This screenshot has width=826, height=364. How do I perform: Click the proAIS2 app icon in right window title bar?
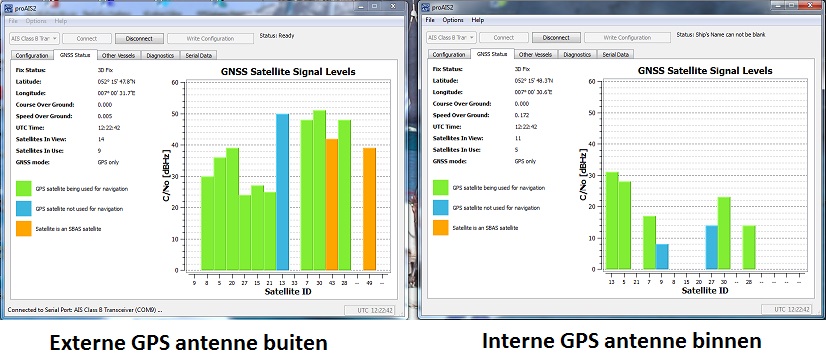pyautogui.click(x=425, y=6)
